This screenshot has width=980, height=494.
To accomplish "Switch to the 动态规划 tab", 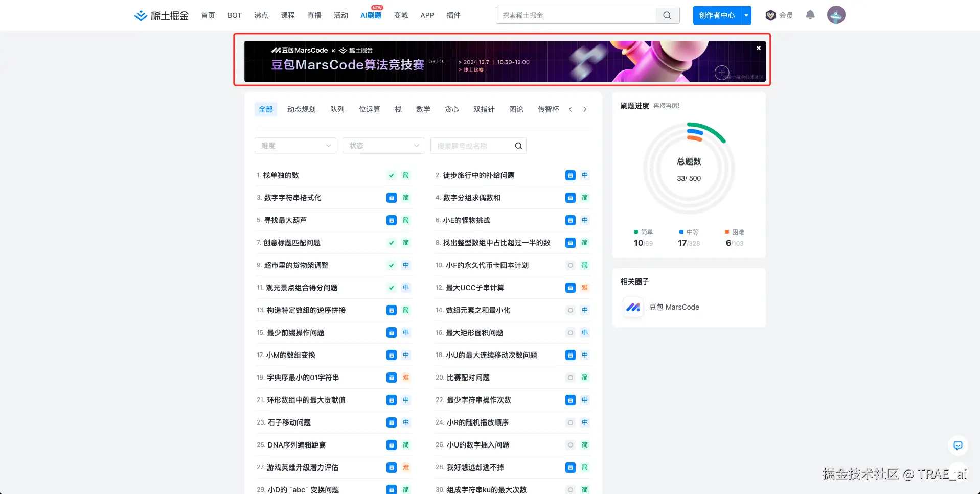I will [302, 109].
